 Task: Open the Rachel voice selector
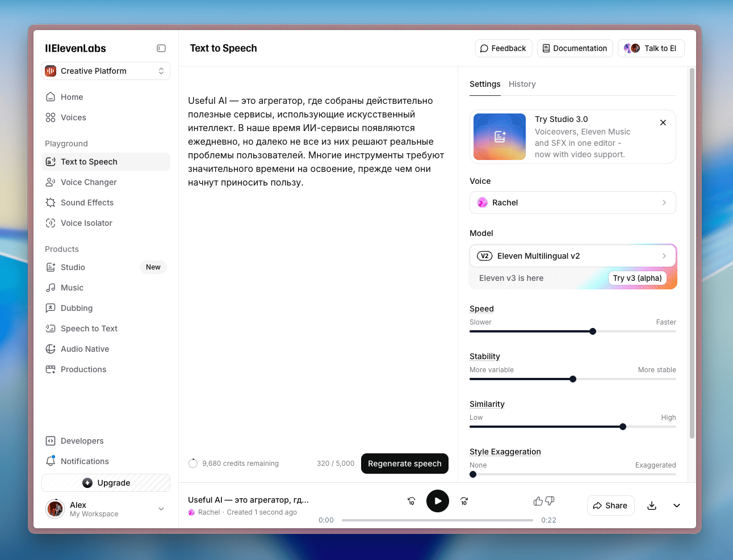[572, 203]
